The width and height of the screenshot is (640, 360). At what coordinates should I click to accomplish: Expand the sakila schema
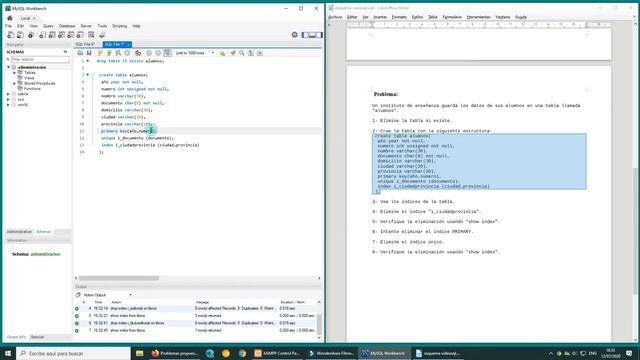point(8,94)
